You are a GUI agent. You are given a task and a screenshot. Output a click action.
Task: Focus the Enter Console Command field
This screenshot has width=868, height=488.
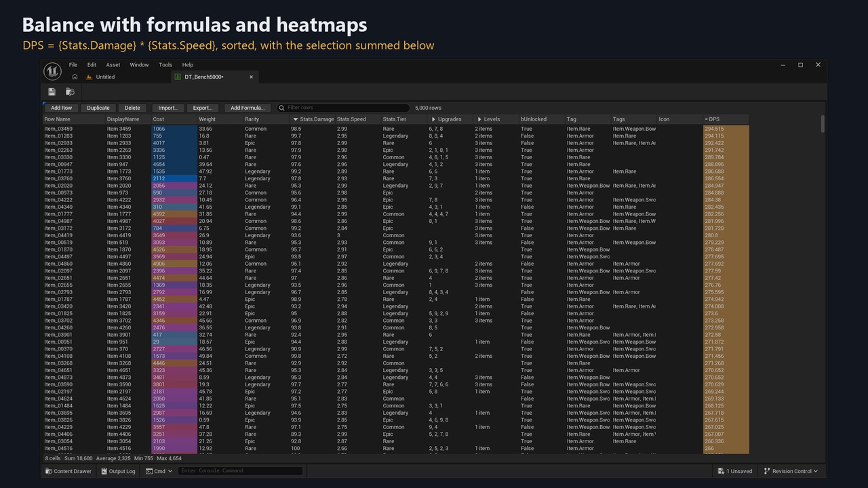click(240, 471)
